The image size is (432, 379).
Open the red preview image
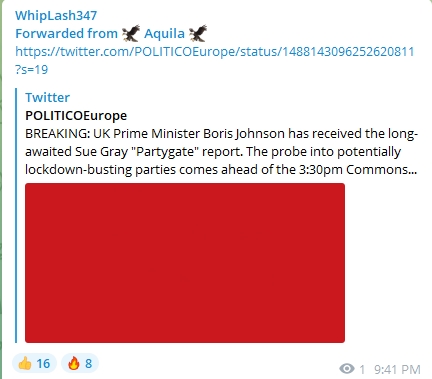click(185, 263)
